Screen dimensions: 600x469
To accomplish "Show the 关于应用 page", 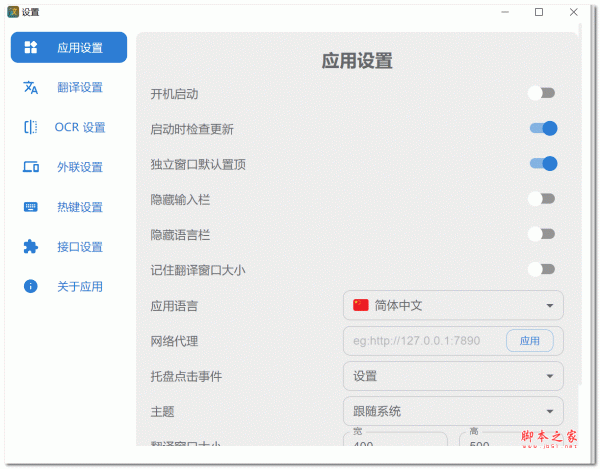I will 69,286.
